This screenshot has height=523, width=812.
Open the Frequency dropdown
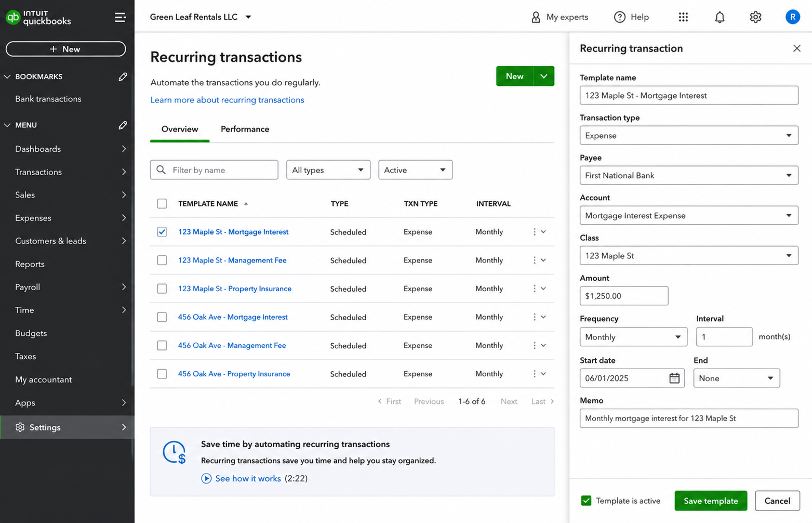[x=633, y=337]
